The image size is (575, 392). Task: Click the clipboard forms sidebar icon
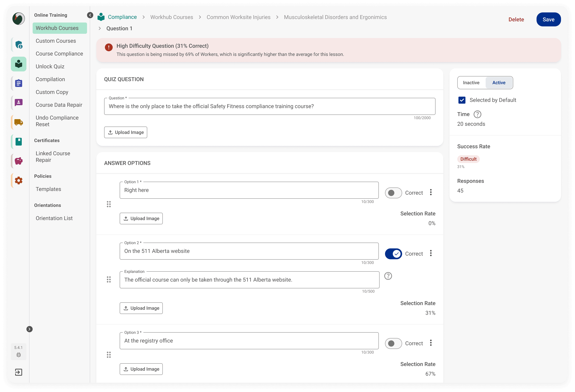[x=19, y=83]
